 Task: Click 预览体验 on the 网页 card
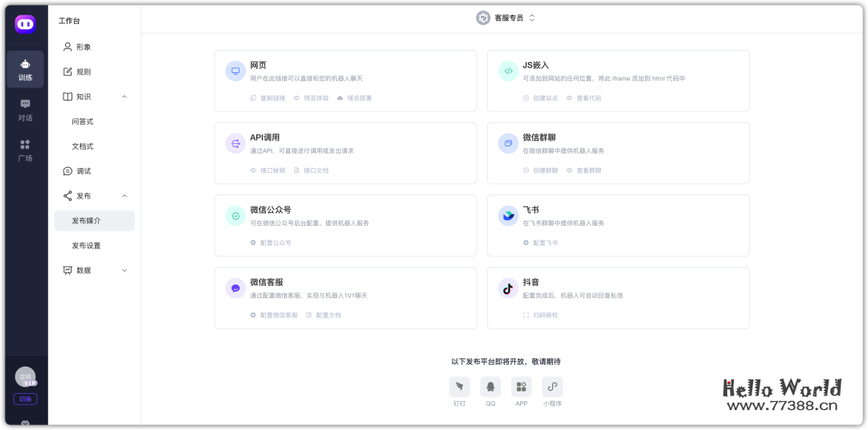[311, 98]
